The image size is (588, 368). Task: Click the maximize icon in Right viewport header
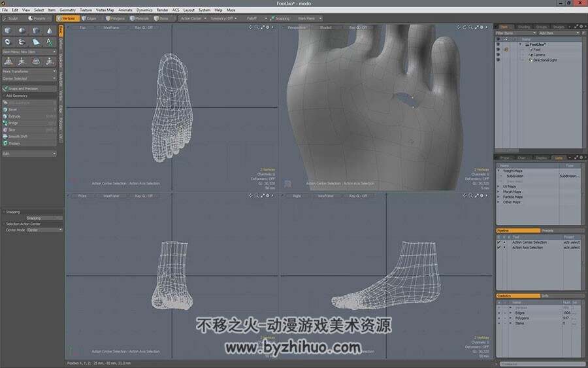[476, 196]
